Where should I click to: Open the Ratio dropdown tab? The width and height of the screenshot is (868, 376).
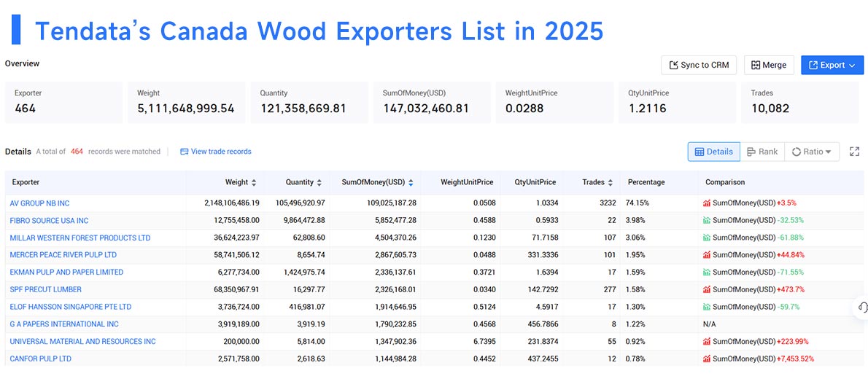click(x=812, y=152)
